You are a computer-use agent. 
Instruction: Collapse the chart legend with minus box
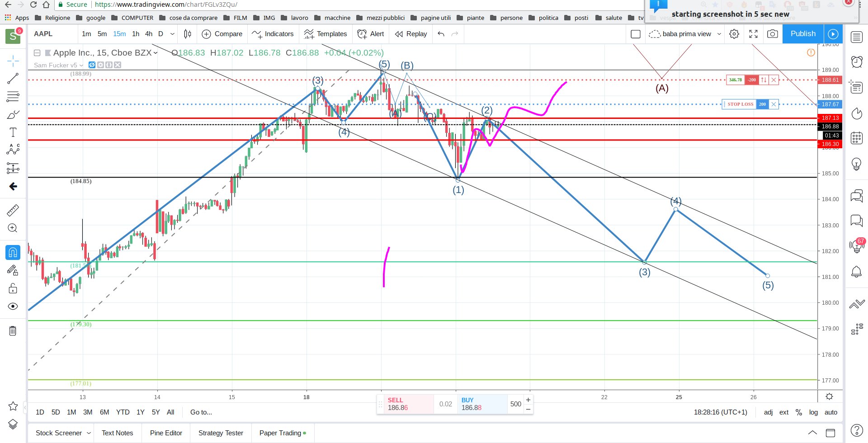[x=38, y=53]
